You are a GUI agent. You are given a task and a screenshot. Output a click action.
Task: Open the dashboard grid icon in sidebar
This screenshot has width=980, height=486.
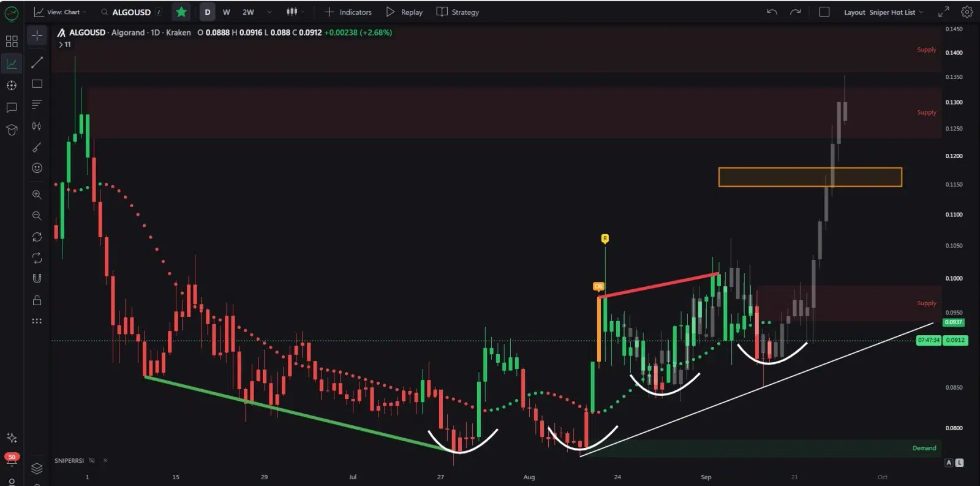click(x=12, y=41)
